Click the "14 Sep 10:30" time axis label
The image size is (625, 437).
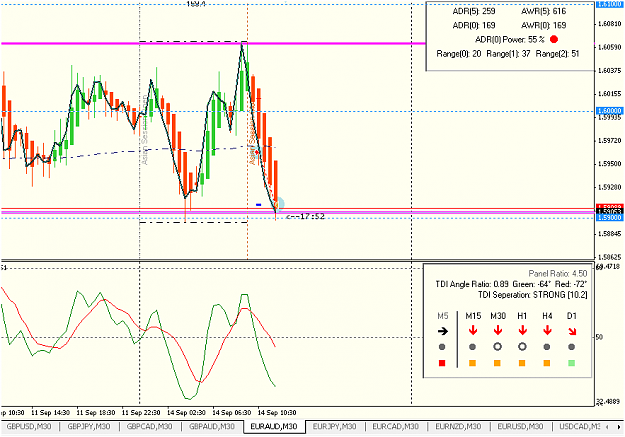point(277,412)
